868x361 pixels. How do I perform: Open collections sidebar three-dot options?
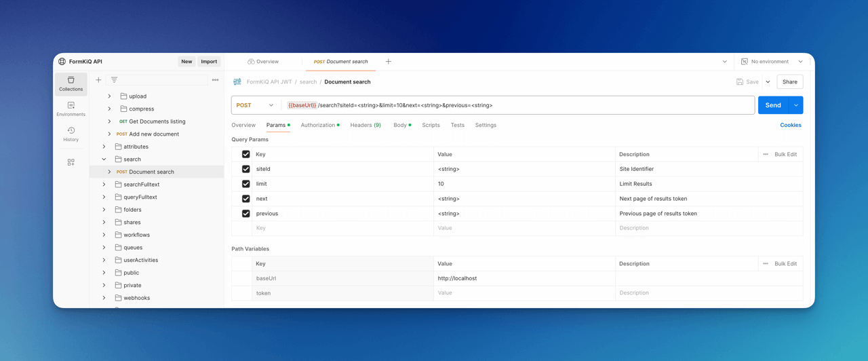215,80
